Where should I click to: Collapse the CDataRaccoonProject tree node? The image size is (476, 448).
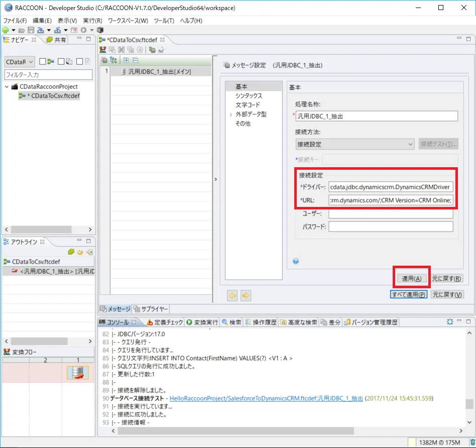coord(7,87)
